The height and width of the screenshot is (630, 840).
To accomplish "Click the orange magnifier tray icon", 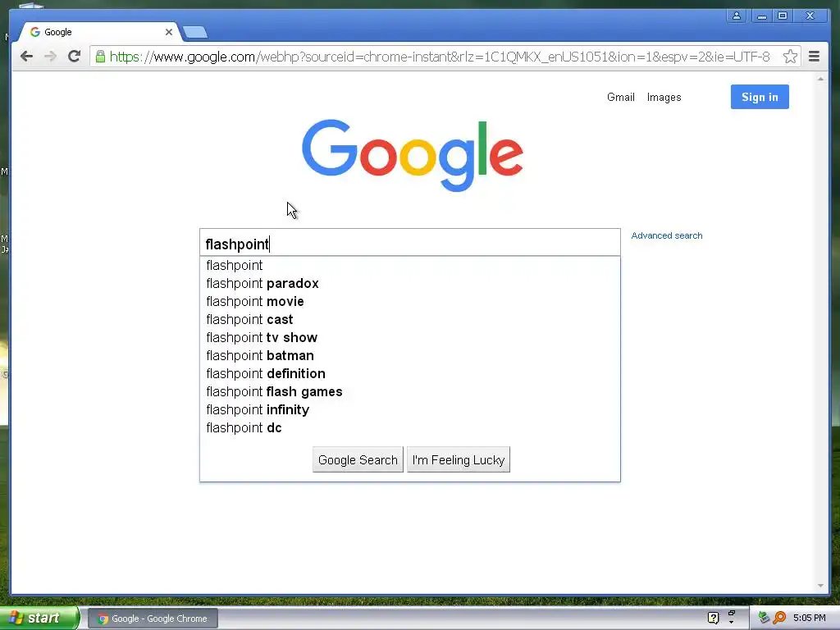I will pyautogui.click(x=779, y=618).
